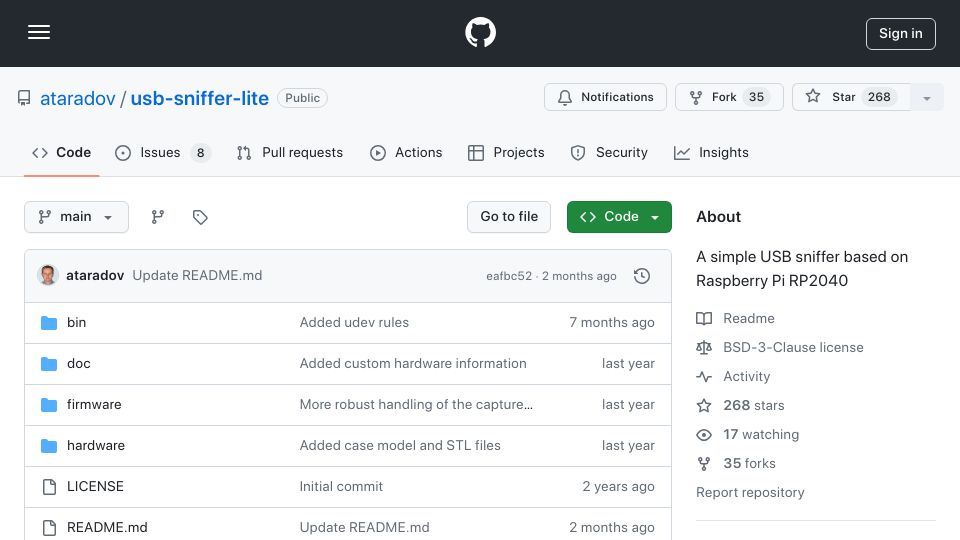This screenshot has width=960, height=540.
Task: Go to GitHub homepage via Octocat logo
Action: coord(481,32)
